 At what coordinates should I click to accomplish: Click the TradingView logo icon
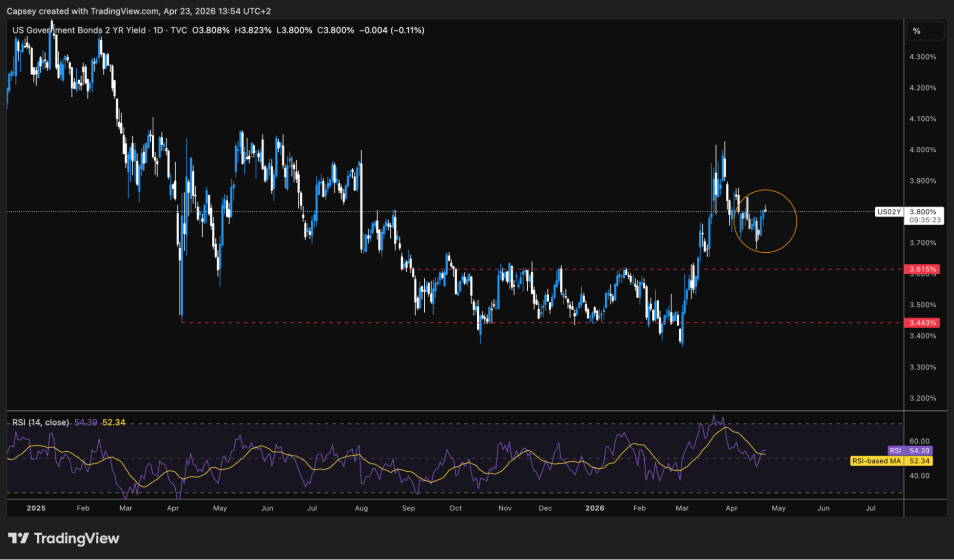(x=19, y=539)
